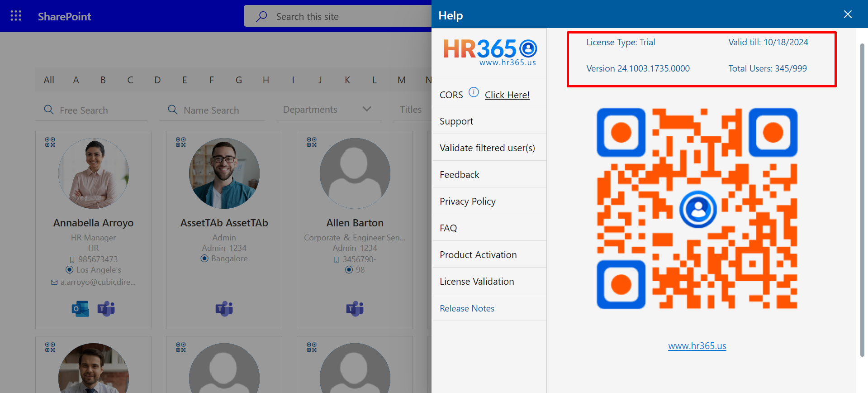Open Allen Barton's name link
Screen dimensions: 868x393
tap(355, 223)
